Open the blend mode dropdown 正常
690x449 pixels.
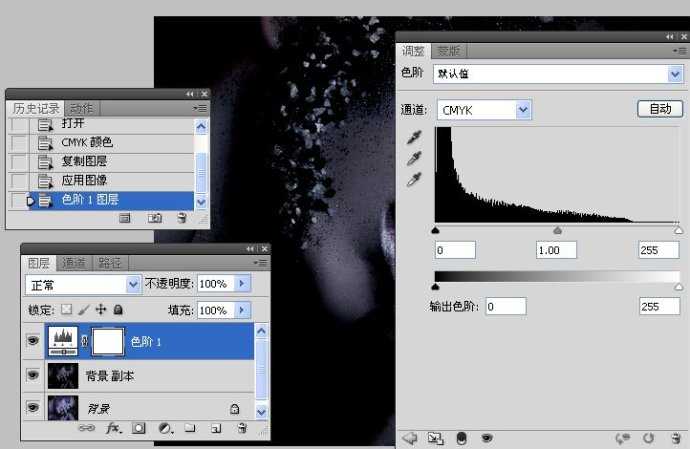133,285
